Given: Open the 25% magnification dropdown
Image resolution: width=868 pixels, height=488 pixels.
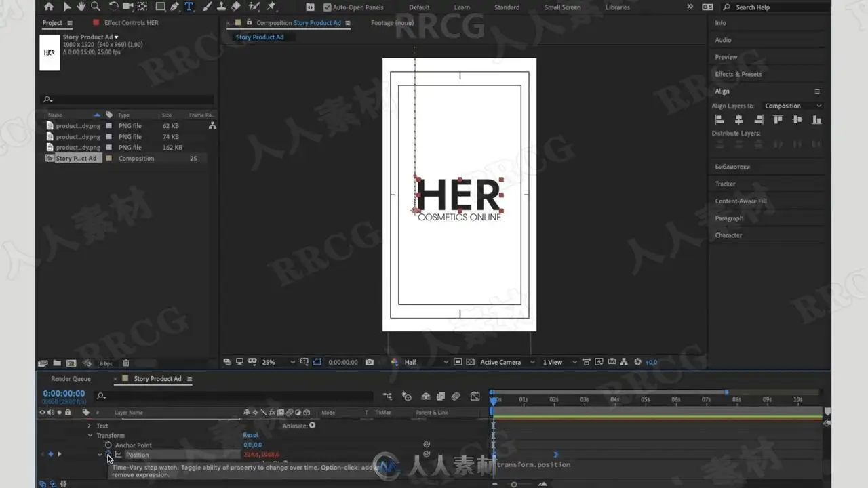Looking at the screenshot, I should [x=279, y=362].
